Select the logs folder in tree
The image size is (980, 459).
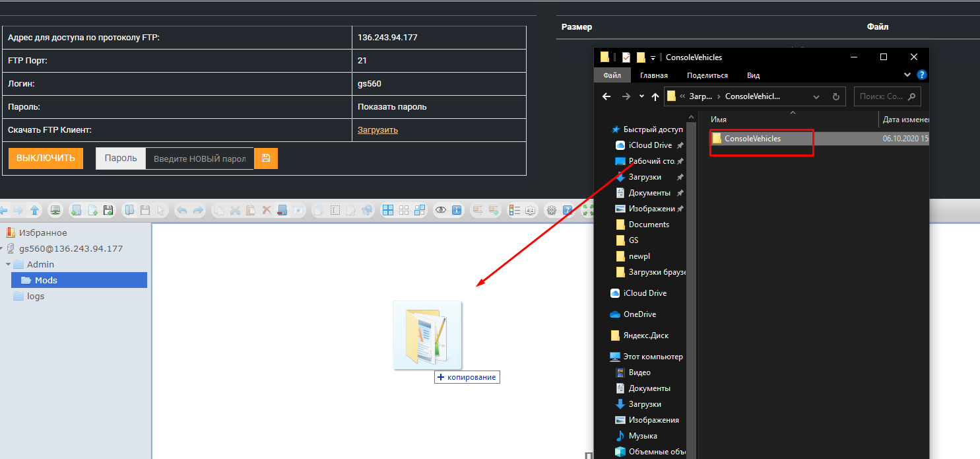tap(36, 297)
